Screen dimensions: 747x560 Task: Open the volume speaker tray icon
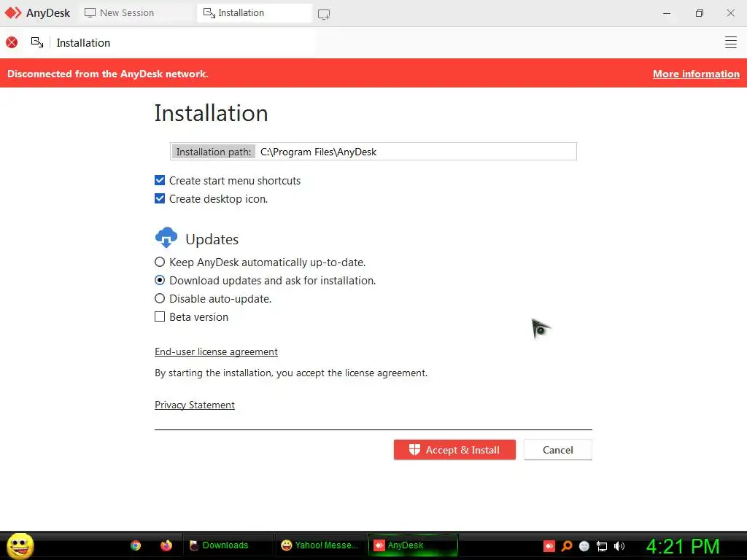pyautogui.click(x=619, y=546)
